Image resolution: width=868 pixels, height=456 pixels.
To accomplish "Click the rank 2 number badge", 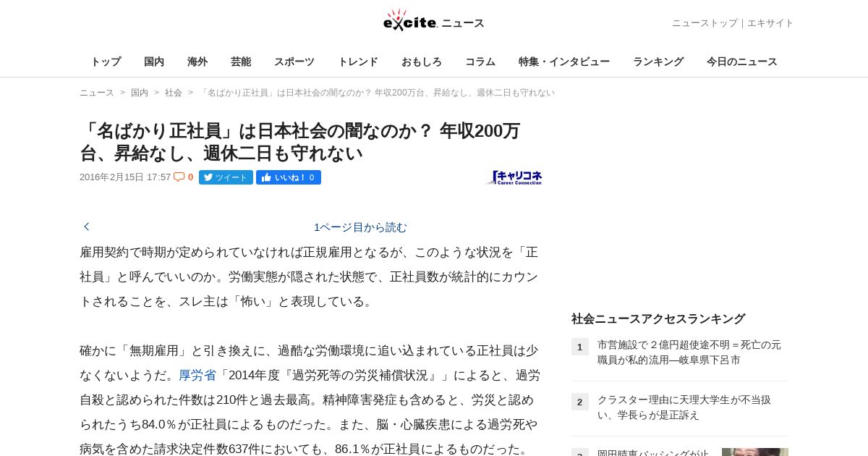I will [579, 402].
